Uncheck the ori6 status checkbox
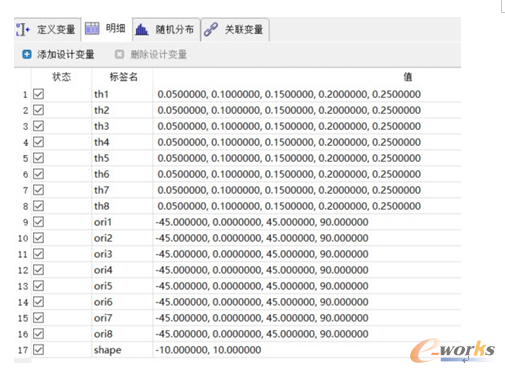Viewport: 505px width, 373px height. pyautogui.click(x=38, y=302)
